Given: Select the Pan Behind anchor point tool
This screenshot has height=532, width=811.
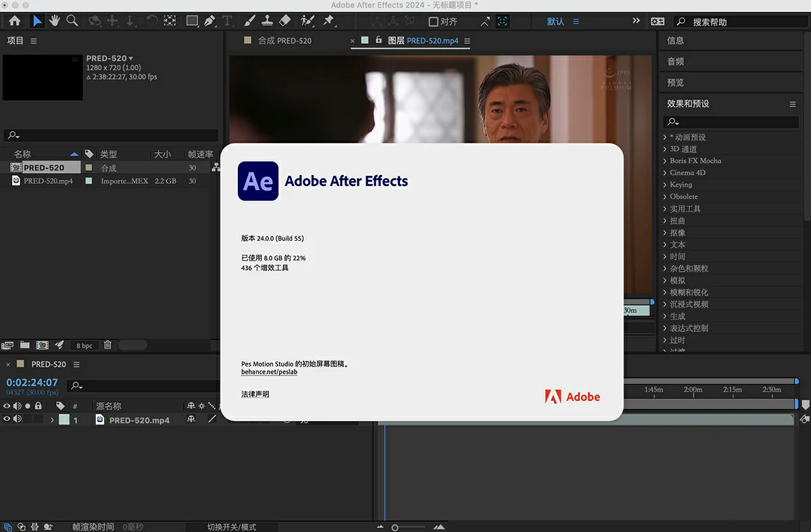Looking at the screenshot, I should (x=170, y=21).
